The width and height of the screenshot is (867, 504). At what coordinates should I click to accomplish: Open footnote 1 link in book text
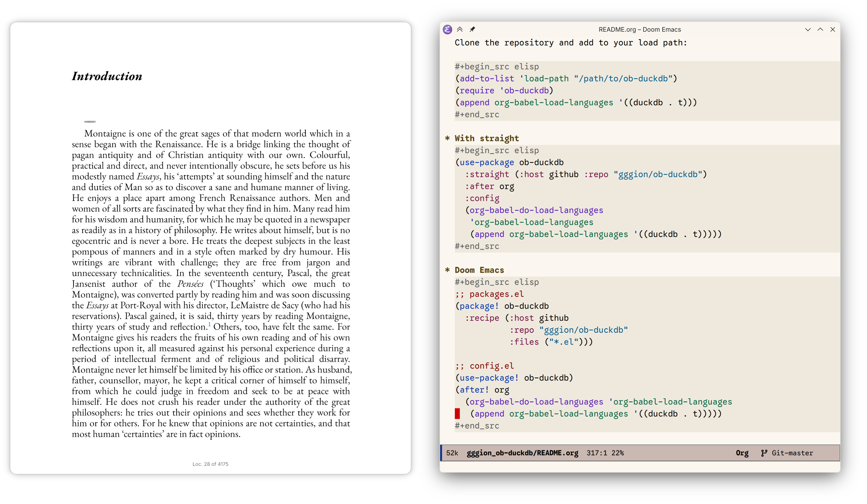pos(209,324)
